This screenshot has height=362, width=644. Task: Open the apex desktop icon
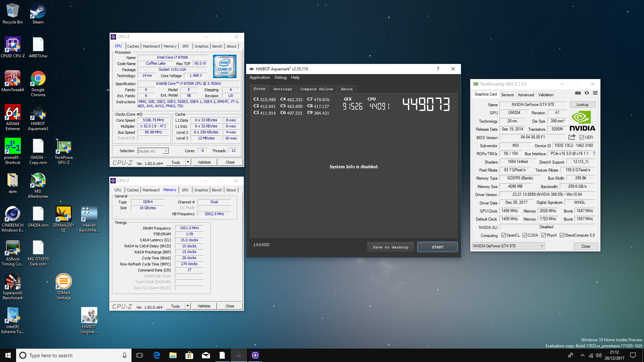pyautogui.click(x=13, y=183)
